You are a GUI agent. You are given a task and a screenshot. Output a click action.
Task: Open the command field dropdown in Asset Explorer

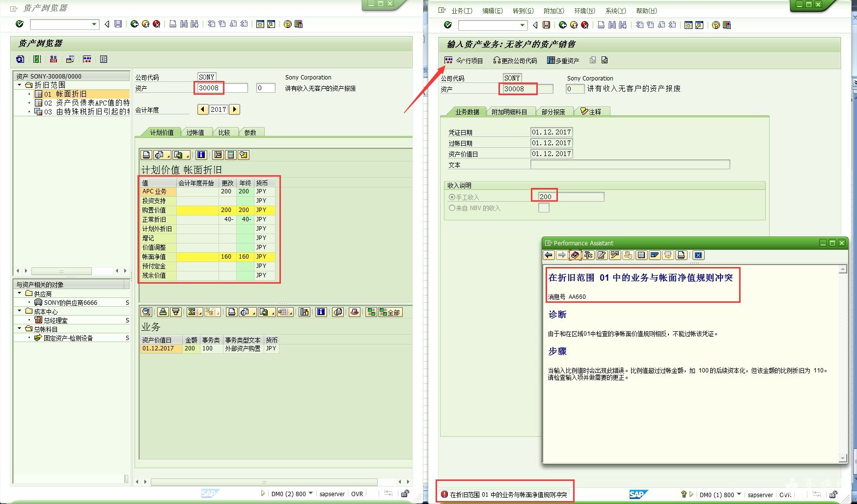(x=94, y=24)
